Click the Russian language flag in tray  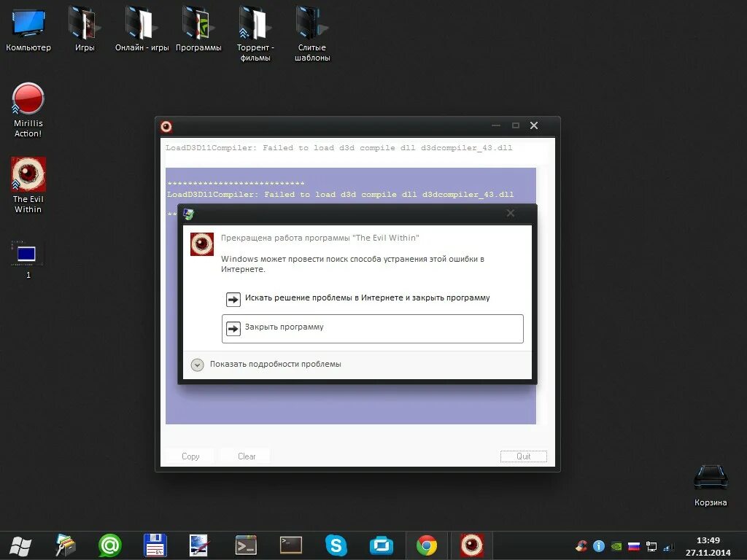click(634, 546)
